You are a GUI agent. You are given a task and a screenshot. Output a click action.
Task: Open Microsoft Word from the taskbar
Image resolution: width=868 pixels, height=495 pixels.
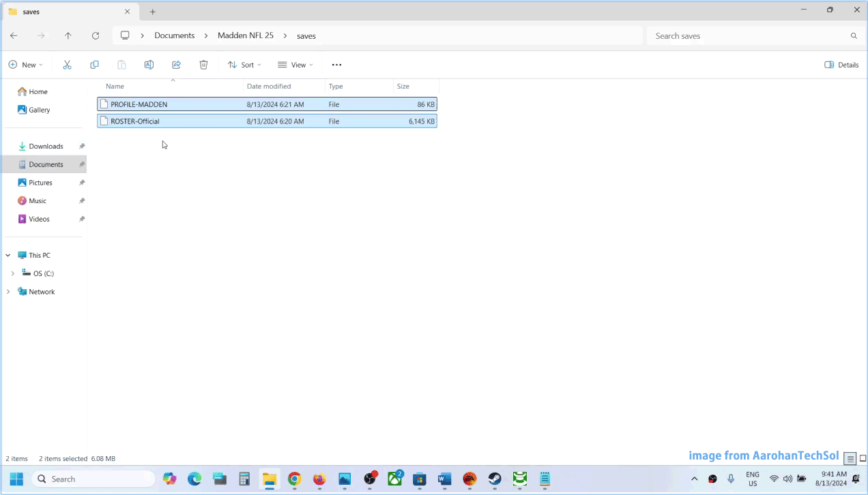pyautogui.click(x=445, y=479)
